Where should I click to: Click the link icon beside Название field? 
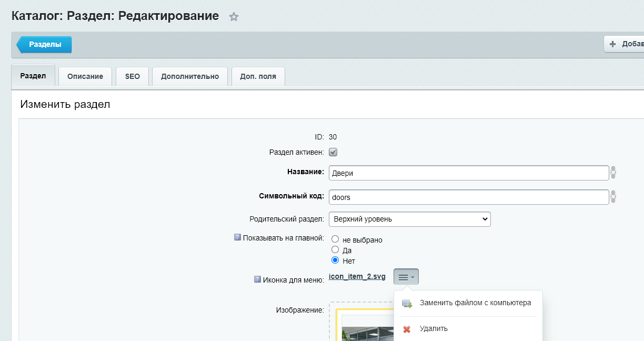[x=613, y=173]
